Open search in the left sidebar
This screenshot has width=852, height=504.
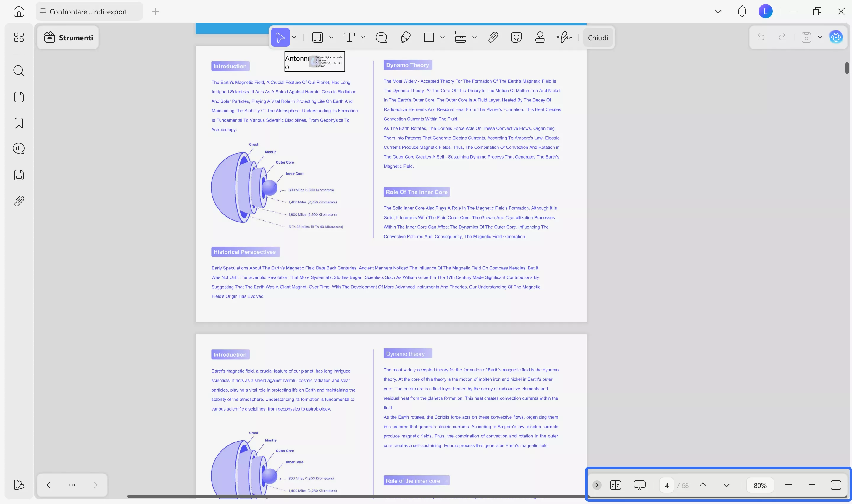pyautogui.click(x=19, y=71)
